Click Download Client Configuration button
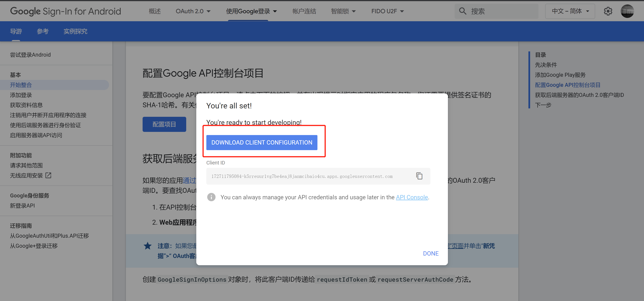This screenshot has width=644, height=301. 262,142
